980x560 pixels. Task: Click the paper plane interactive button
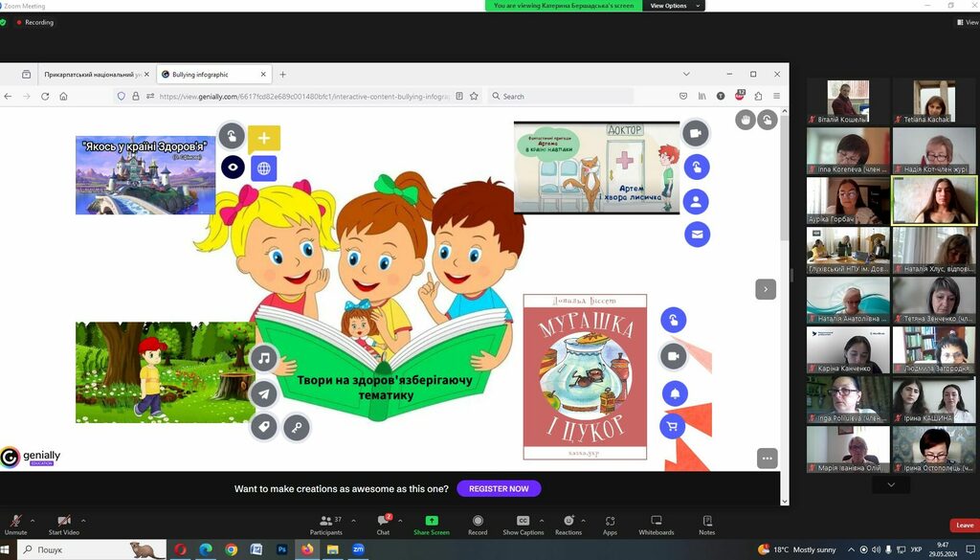click(x=263, y=393)
